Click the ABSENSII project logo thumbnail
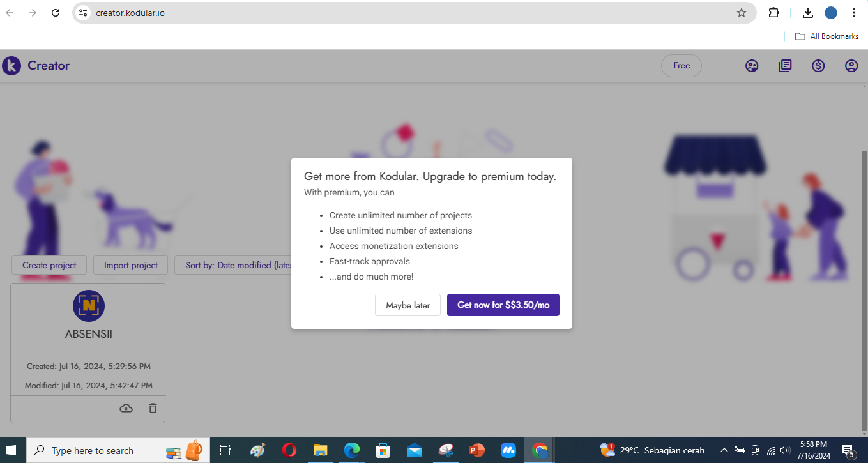This screenshot has height=463, width=868. click(x=89, y=306)
